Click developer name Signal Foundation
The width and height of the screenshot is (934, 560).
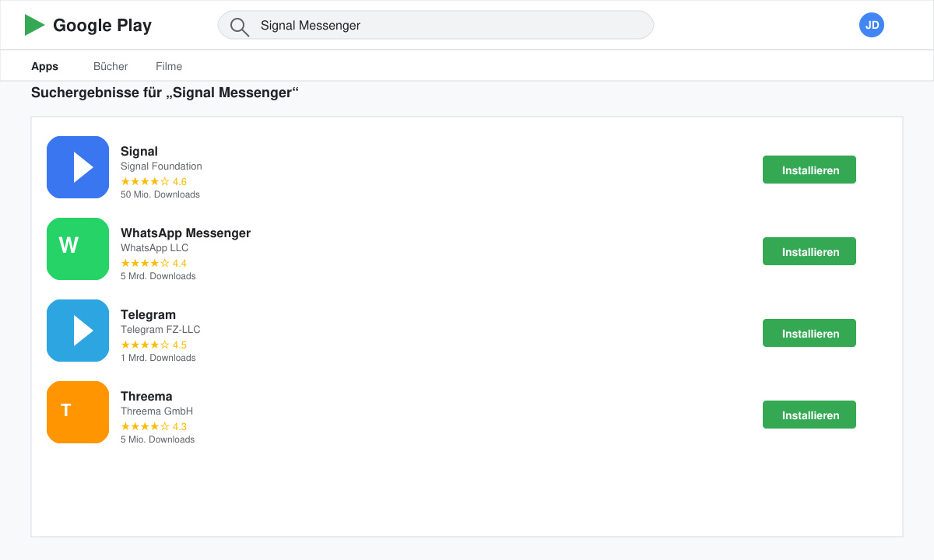(x=161, y=166)
